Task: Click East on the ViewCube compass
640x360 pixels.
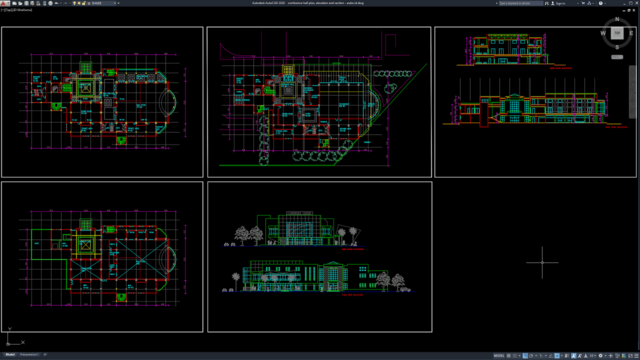Action: (631, 33)
